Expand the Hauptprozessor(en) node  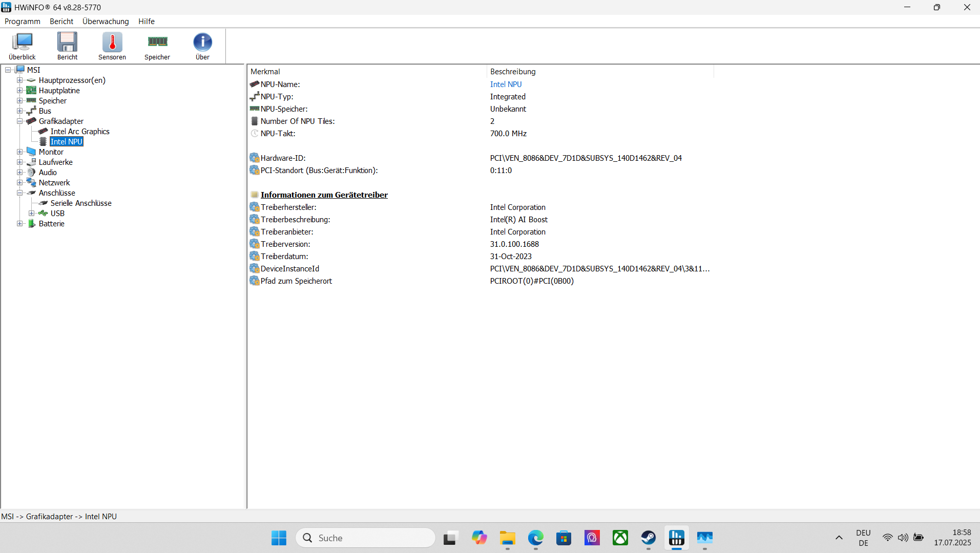(19, 80)
